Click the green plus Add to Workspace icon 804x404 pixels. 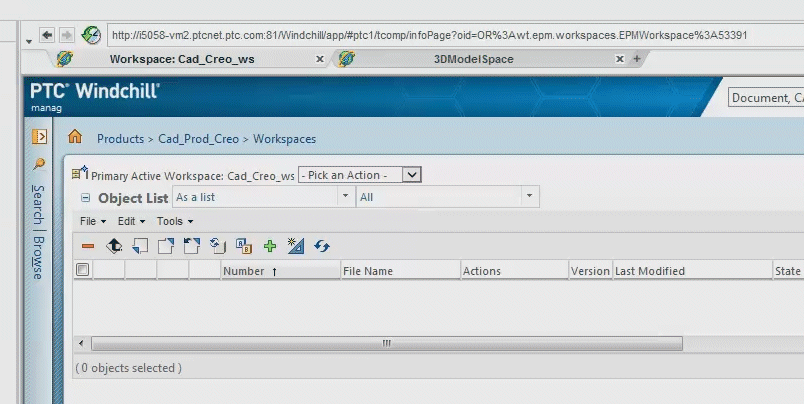coord(270,247)
